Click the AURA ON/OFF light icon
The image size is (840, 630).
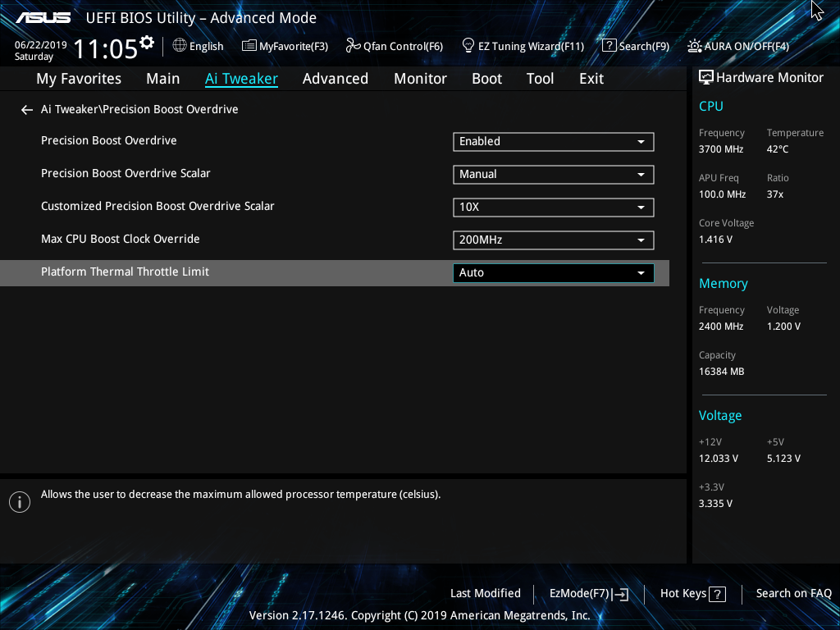click(695, 46)
